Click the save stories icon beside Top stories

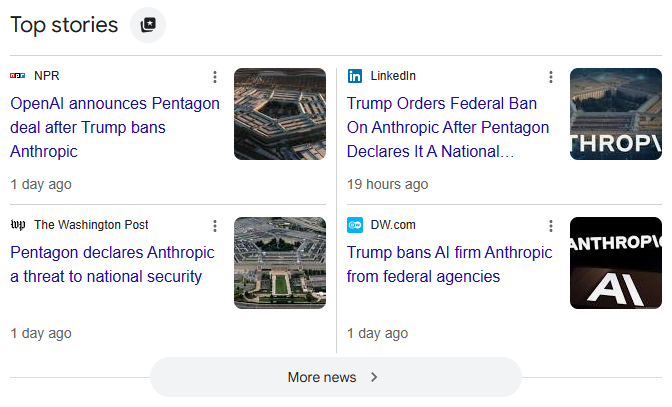(x=148, y=25)
